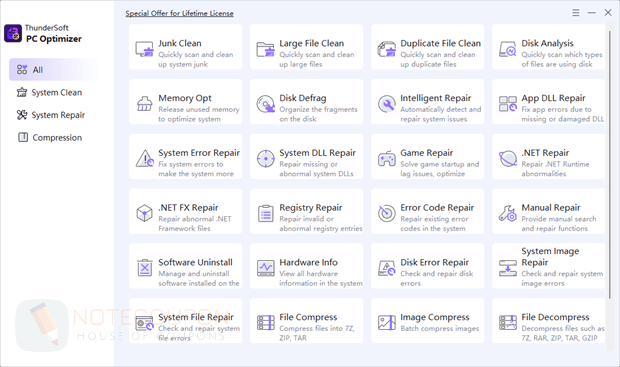
Task: Click the Software Uninstall trash icon
Action: [144, 268]
